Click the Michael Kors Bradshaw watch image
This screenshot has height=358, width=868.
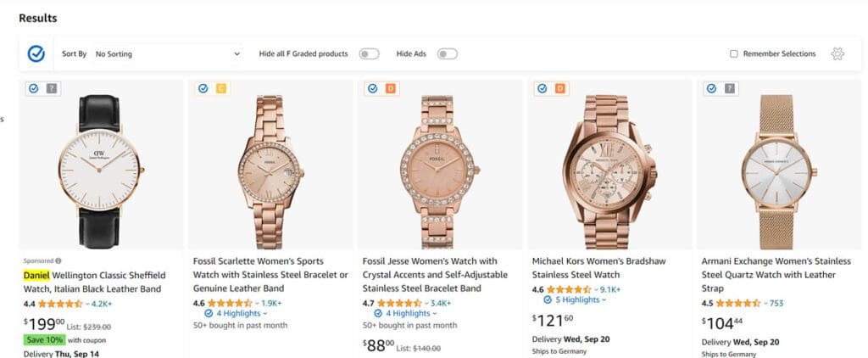tap(610, 164)
